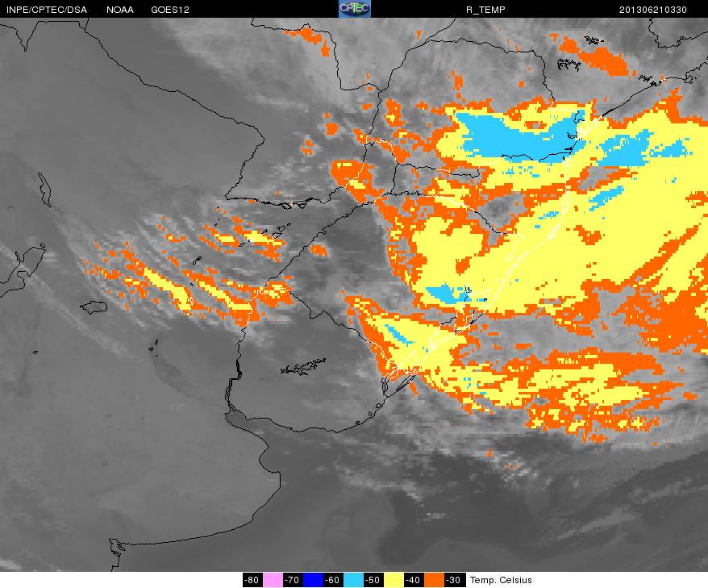Screen dimensions: 708x588
Task: Click the NOAA label in header
Action: pyautogui.click(x=120, y=10)
